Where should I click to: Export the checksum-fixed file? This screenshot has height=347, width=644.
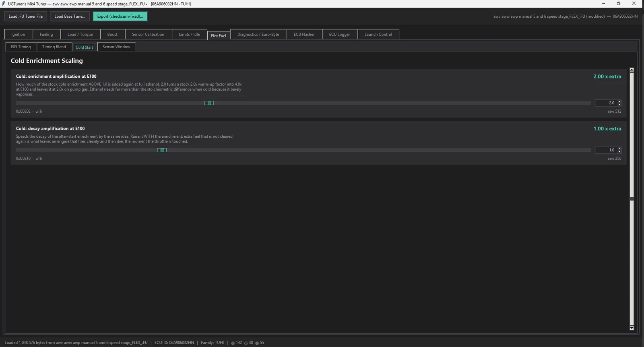coord(120,16)
